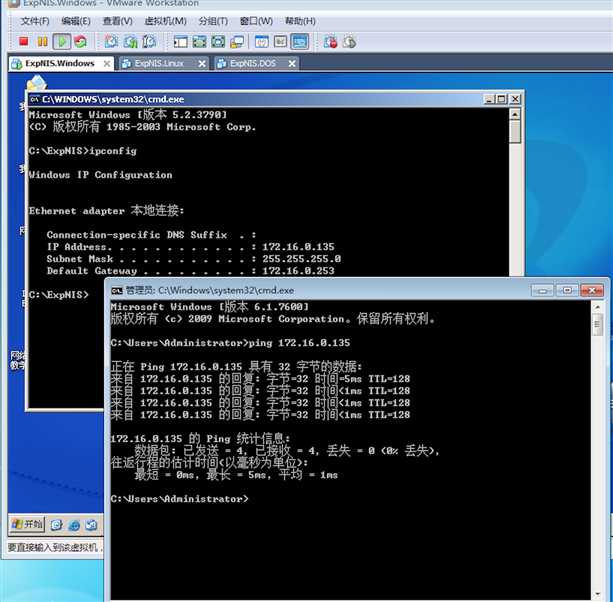
Task: Open the 分组(T) menu
Action: tap(213, 21)
